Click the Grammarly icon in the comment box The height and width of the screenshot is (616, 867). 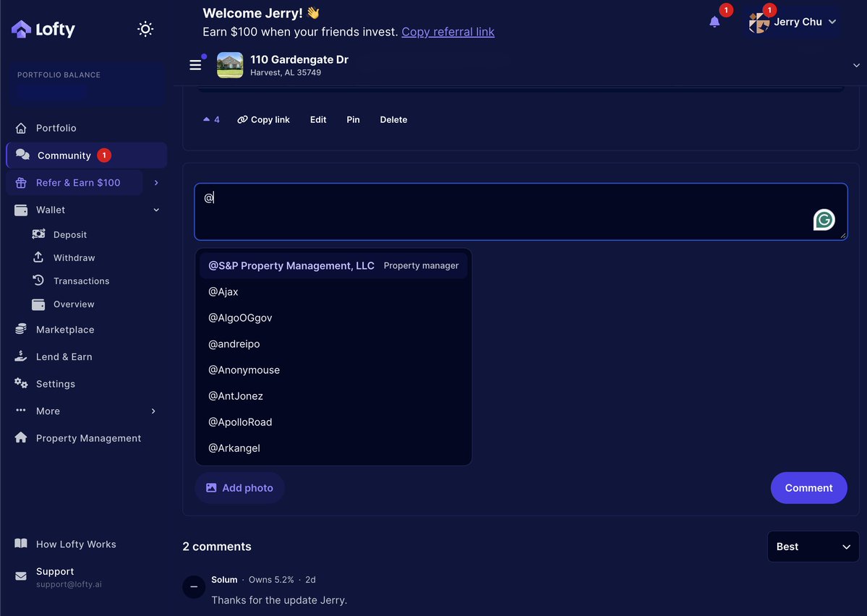tap(824, 220)
